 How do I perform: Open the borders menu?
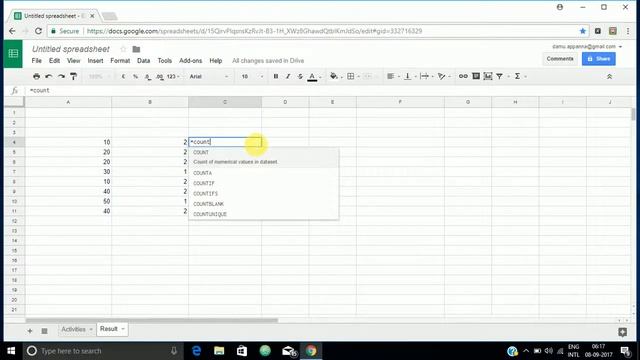(351, 76)
